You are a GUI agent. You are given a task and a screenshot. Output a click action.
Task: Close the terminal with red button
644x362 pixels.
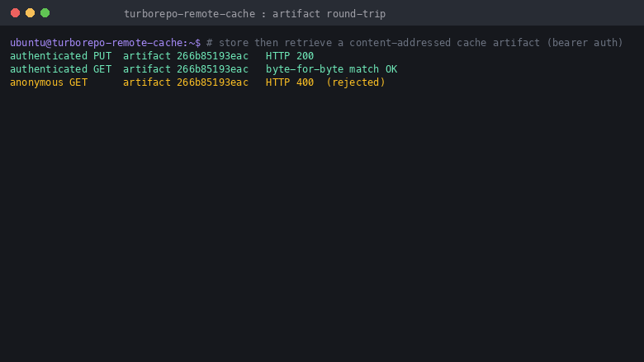pos(15,13)
